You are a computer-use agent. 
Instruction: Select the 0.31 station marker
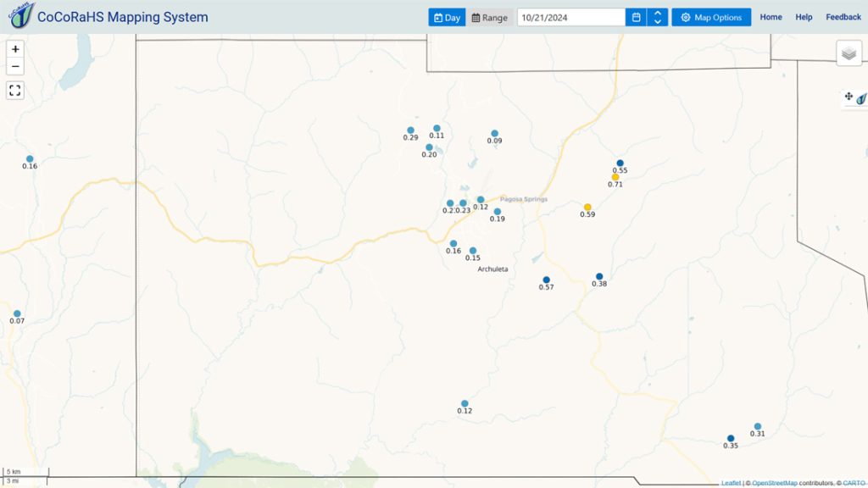tap(757, 427)
